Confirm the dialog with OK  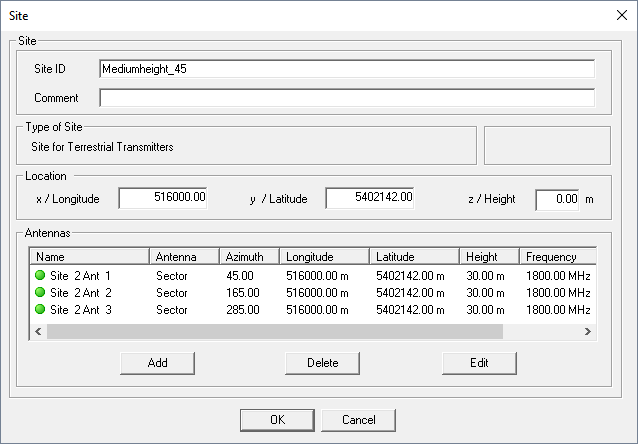[x=277, y=420]
